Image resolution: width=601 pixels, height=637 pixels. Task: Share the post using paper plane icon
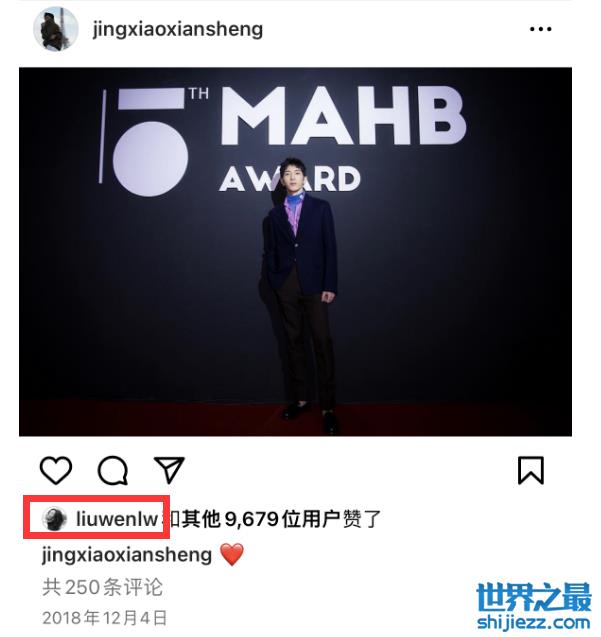[x=169, y=470]
